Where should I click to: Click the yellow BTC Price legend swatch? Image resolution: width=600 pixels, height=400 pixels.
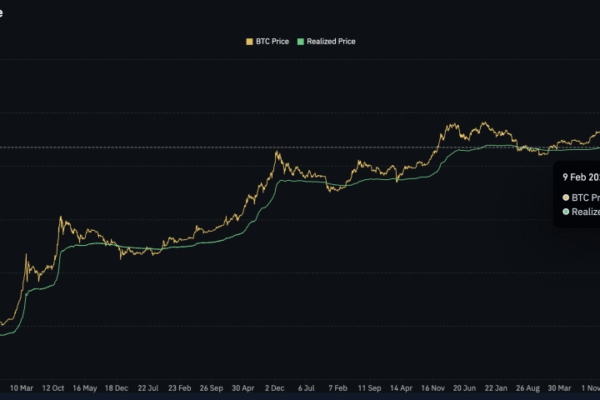[248, 42]
